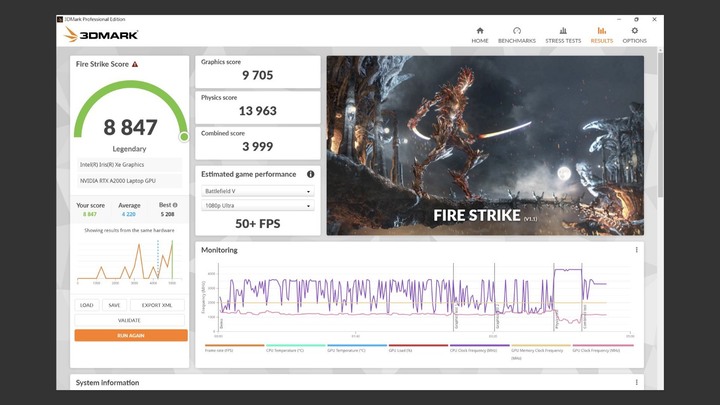Click the score distribution chart
Image resolution: width=720 pixels, height=405 pixels.
(x=129, y=260)
